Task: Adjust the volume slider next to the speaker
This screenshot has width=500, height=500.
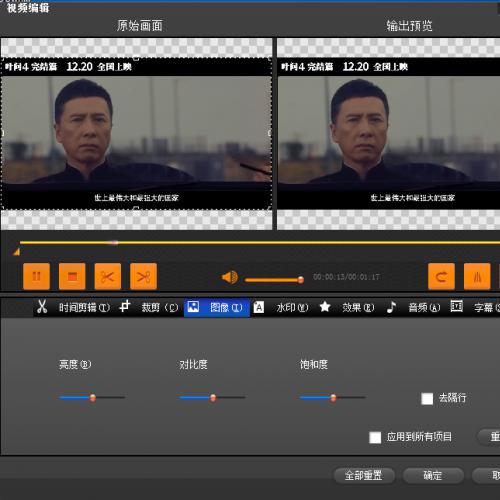Action: coord(274,280)
